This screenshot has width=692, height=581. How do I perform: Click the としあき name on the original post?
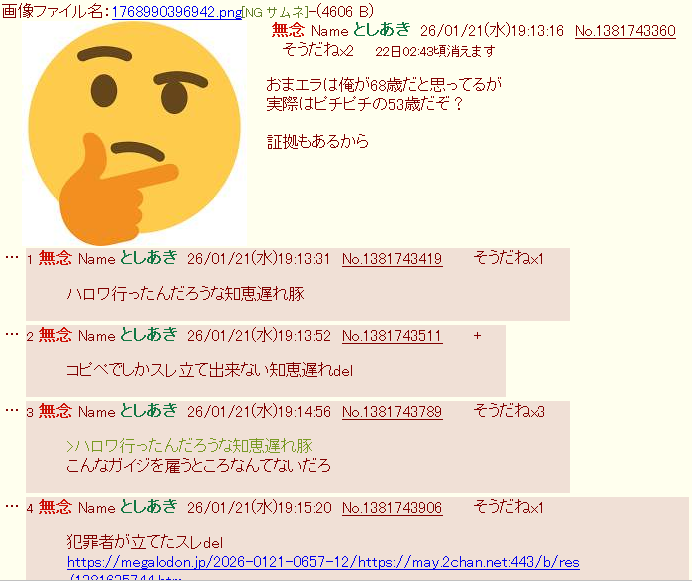click(382, 30)
